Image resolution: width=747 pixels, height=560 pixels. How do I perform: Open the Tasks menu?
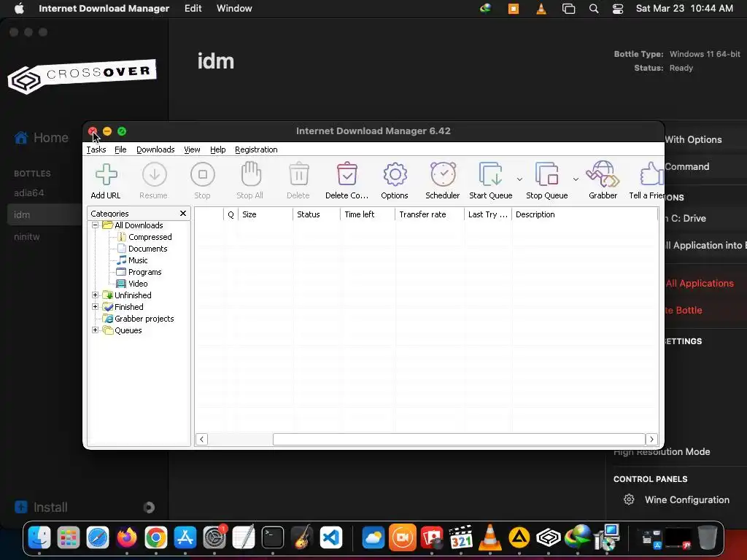pyautogui.click(x=96, y=149)
